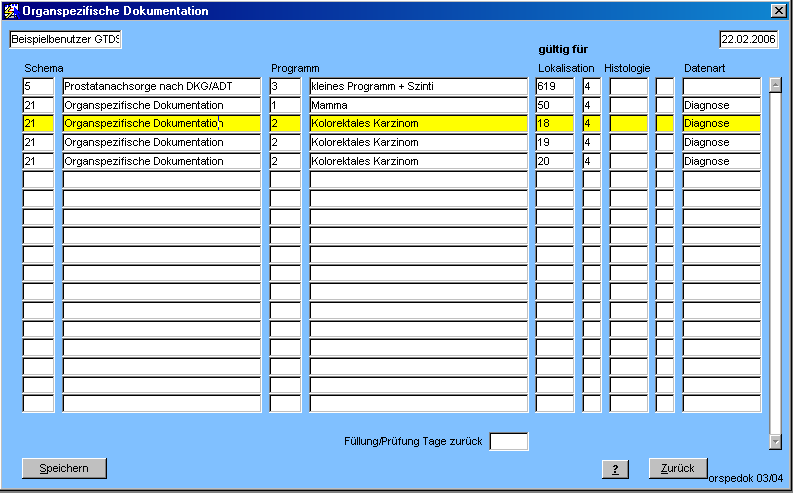Select the Lokalisation field with value 50
The image size is (793, 493).
[x=555, y=105]
